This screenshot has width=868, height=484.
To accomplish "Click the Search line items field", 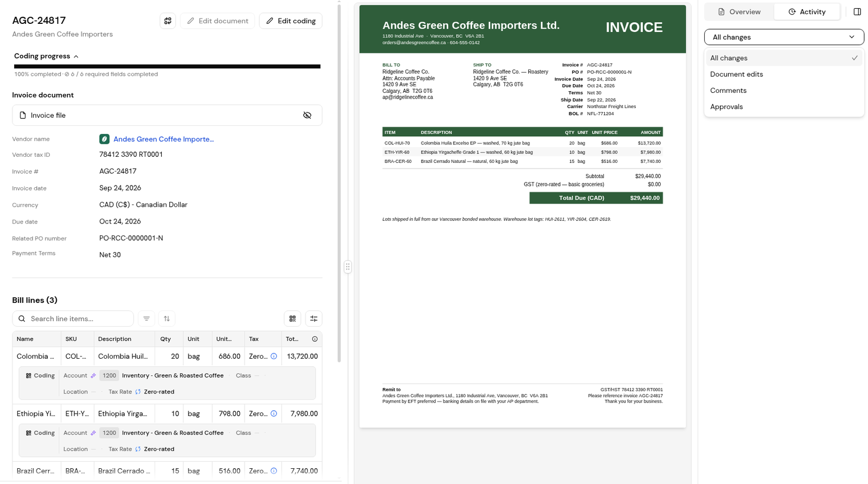I will click(73, 319).
